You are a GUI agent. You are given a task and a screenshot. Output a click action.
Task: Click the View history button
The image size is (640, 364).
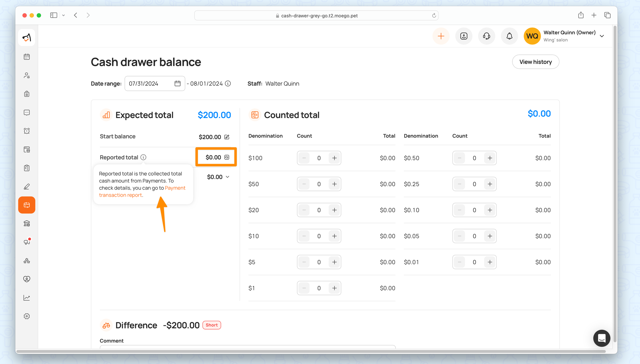pyautogui.click(x=535, y=62)
